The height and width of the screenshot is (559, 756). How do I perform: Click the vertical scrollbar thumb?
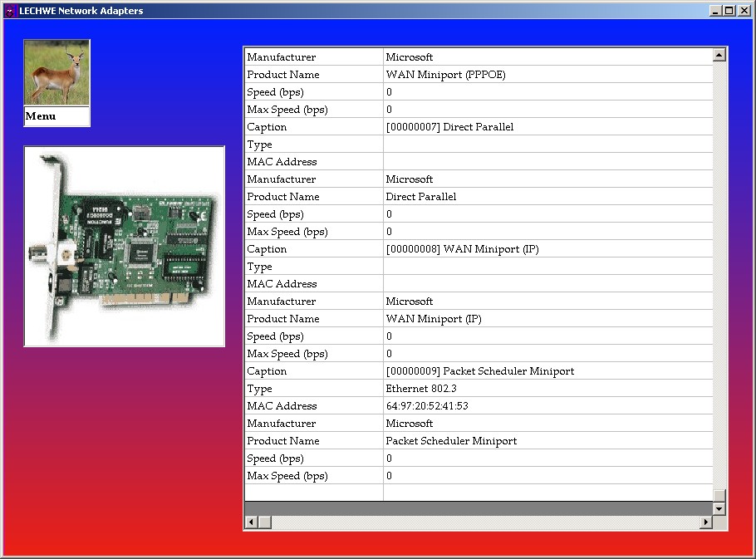pos(719,496)
